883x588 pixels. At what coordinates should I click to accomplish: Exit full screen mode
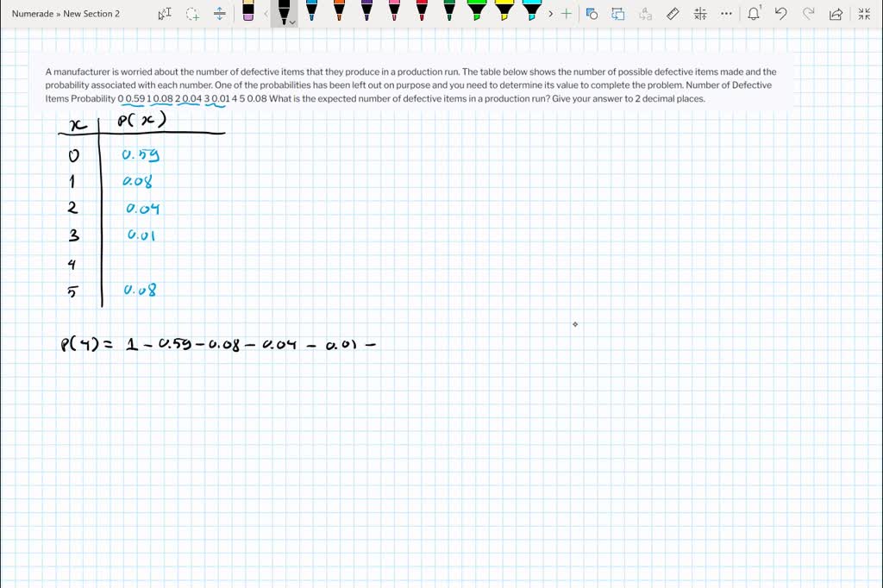(864, 14)
